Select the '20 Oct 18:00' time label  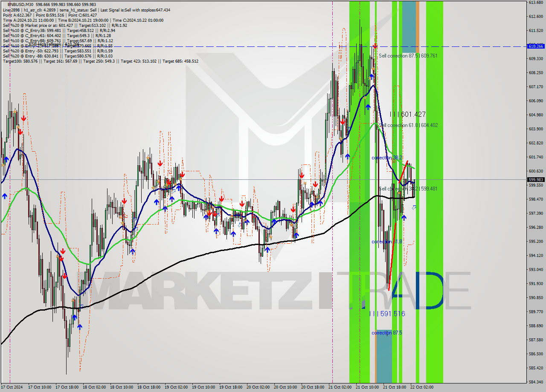point(312,388)
